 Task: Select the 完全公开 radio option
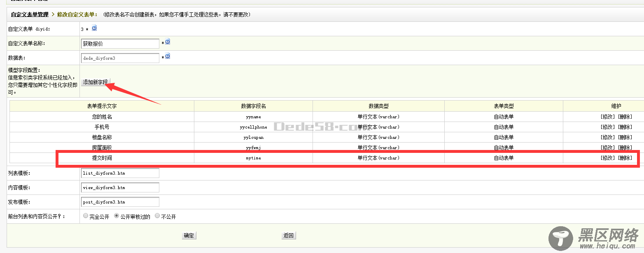pyautogui.click(x=86, y=216)
